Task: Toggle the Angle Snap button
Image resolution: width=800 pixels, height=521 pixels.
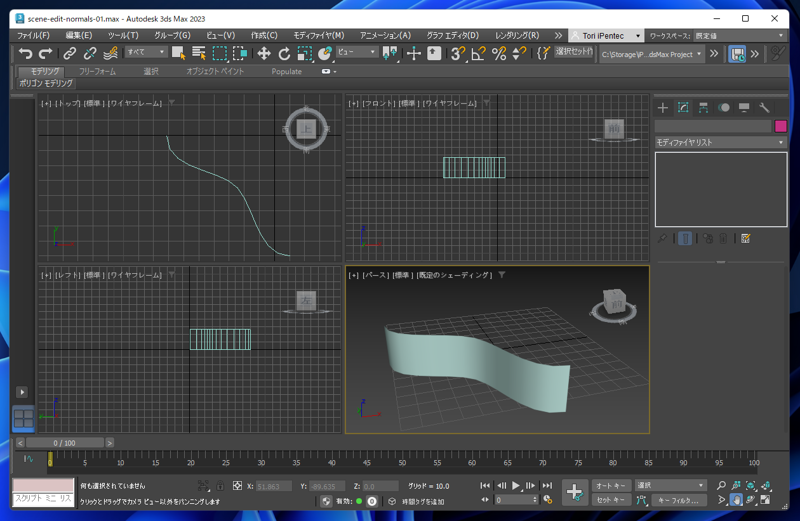Action: point(478,53)
